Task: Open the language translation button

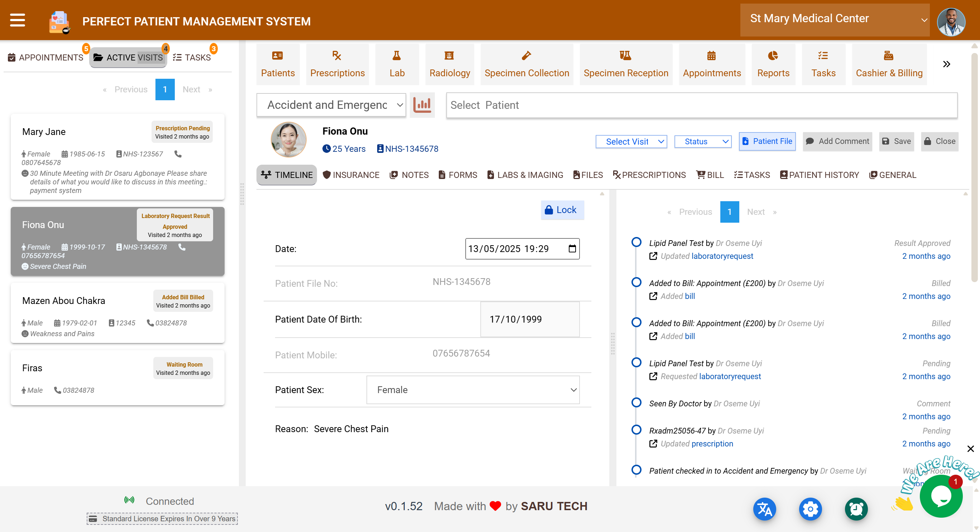Action: point(764,509)
